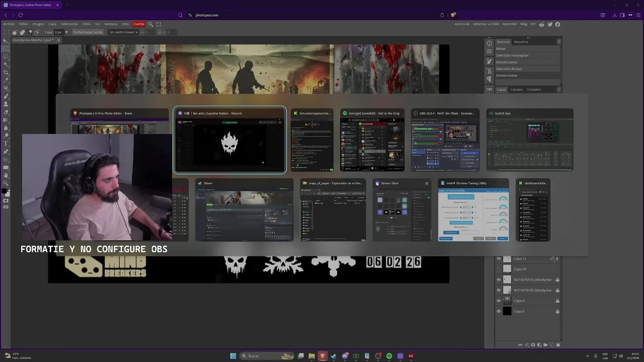Click the taskbar Buscar search box
Image resolution: width=644 pixels, height=362 pixels.
[267, 356]
